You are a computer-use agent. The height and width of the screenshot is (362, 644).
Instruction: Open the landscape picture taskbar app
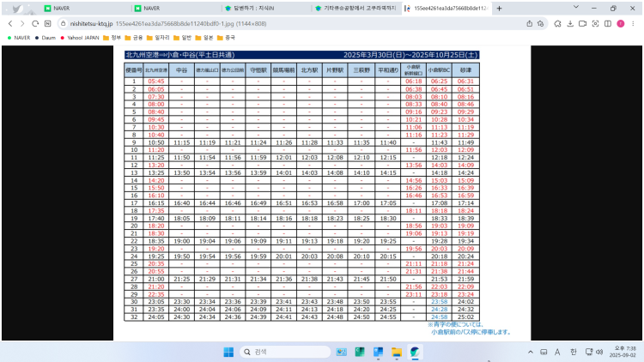point(341,352)
